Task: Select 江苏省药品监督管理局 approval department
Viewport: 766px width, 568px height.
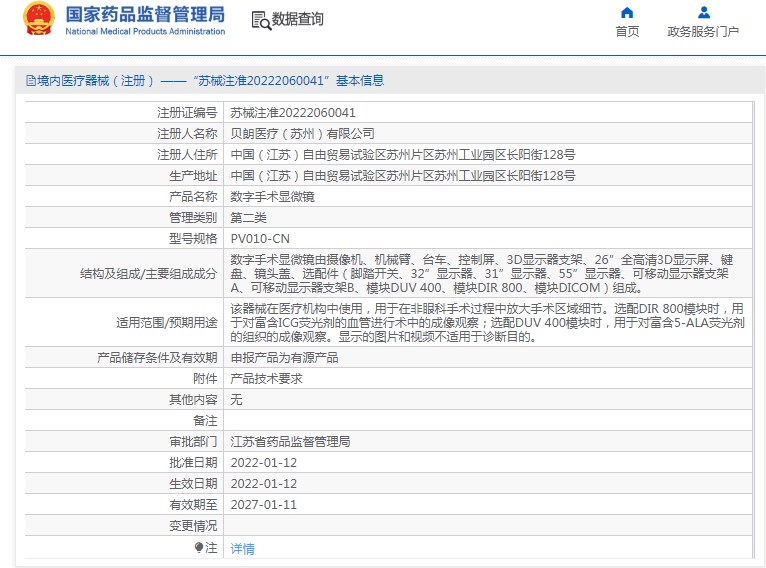Action: click(290, 442)
